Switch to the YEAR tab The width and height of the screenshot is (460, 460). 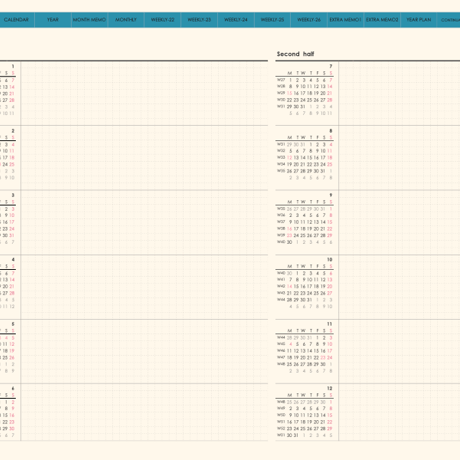[53, 20]
